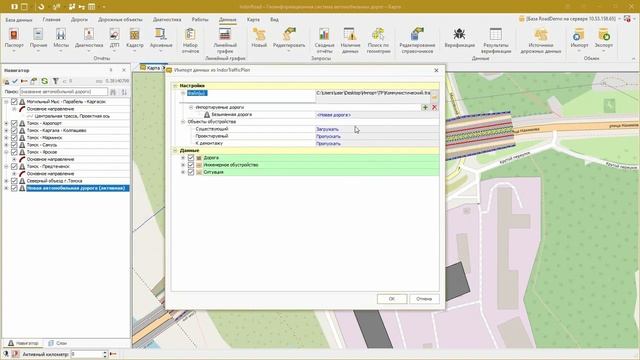
Task: Expand Томск - Аэропорт tree node
Action: (6, 123)
